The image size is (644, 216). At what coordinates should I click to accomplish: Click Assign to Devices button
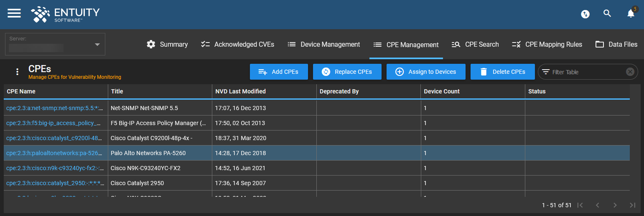point(426,72)
